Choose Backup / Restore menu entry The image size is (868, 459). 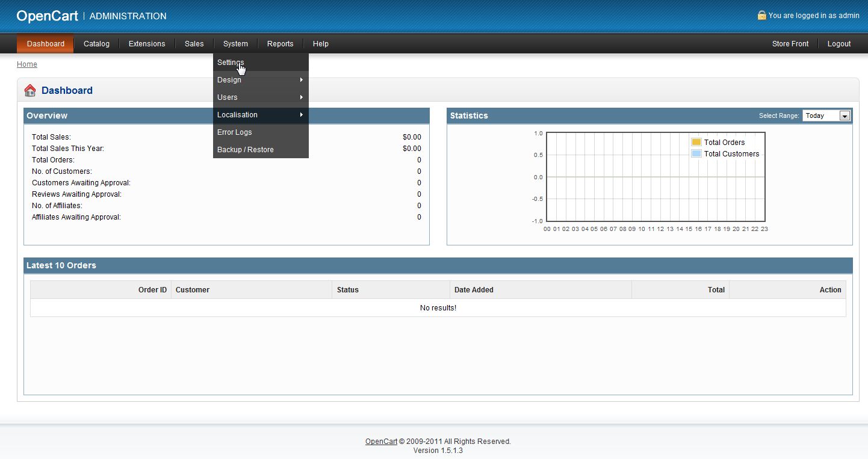(246, 150)
